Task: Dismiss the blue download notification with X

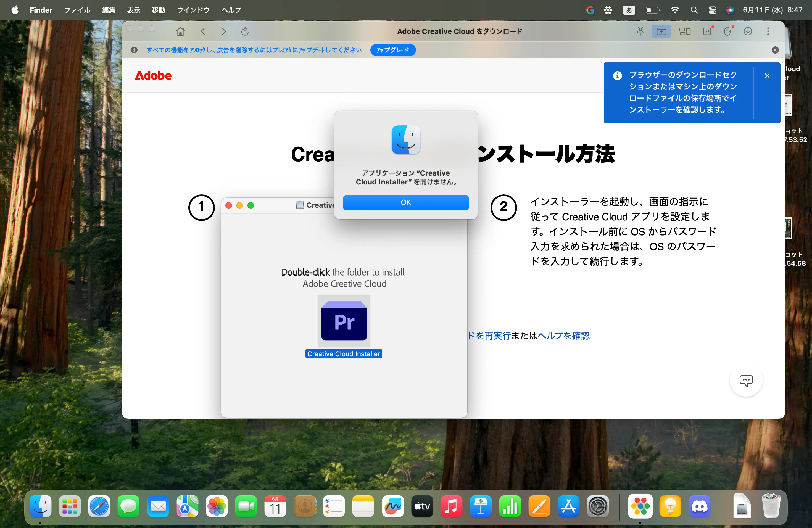Action: point(767,76)
